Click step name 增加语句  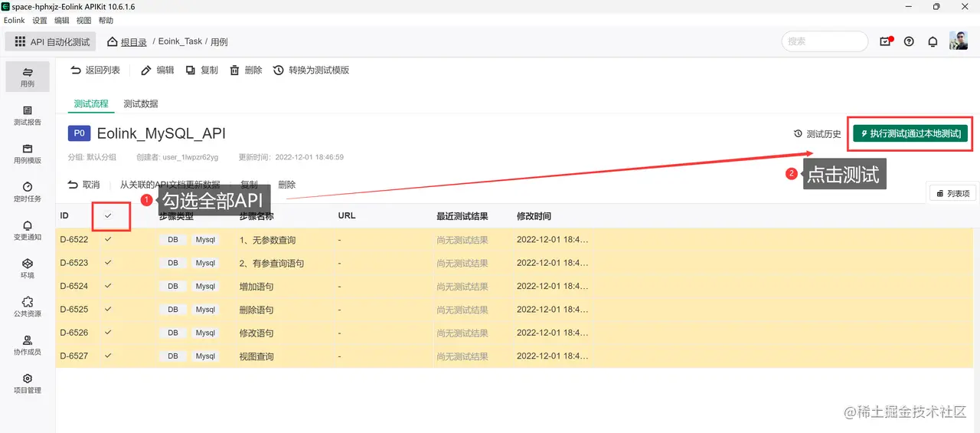point(256,287)
